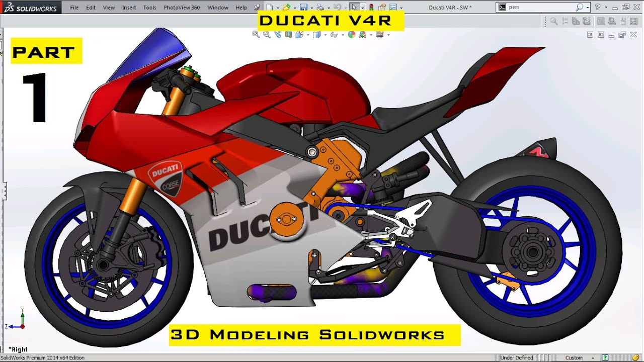Click the '*Right' view label

[x=18, y=349]
